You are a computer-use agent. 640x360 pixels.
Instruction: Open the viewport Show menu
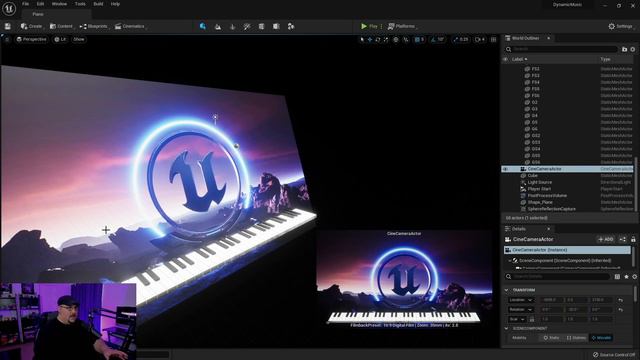pyautogui.click(x=79, y=40)
